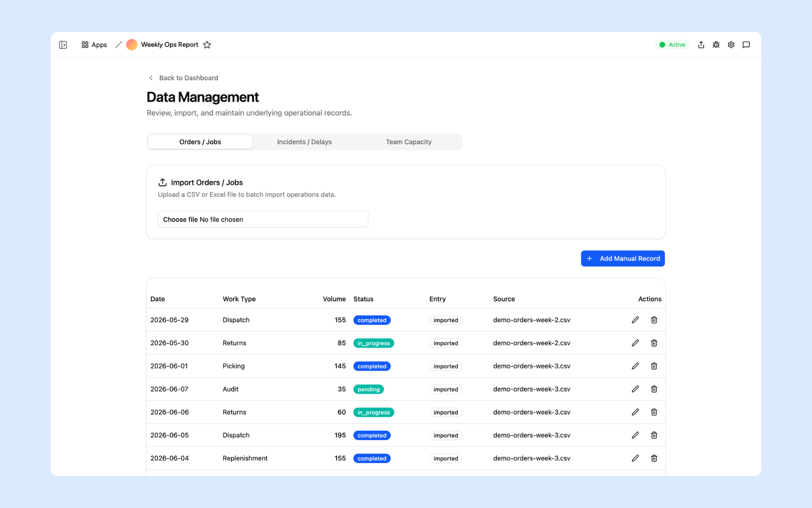
Task: Click the volume value 195
Action: (340, 435)
